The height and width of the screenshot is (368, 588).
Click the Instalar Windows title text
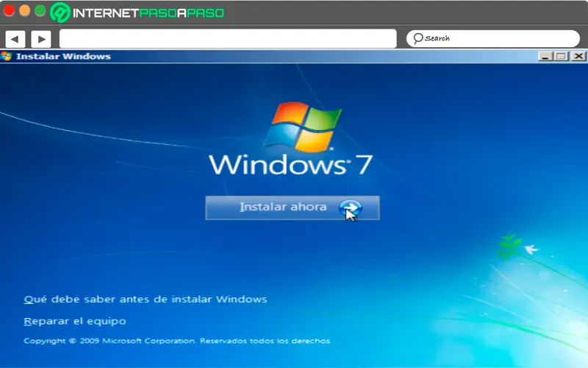[63, 57]
